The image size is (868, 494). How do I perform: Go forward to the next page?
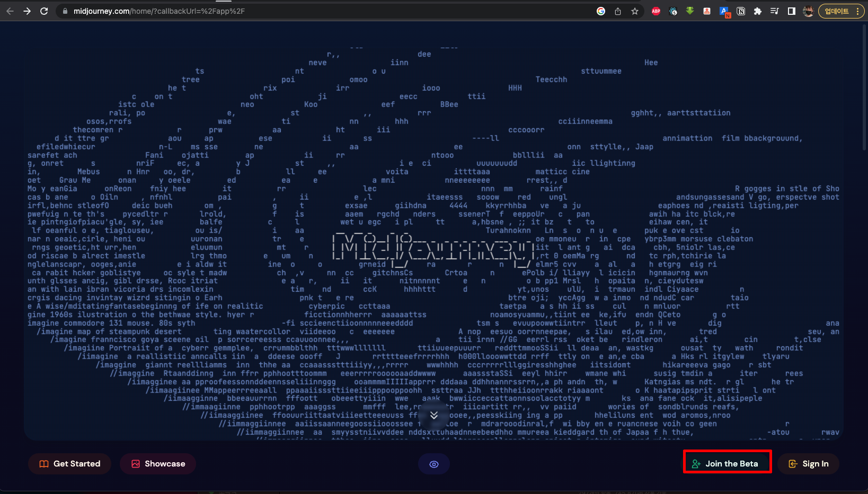[27, 11]
